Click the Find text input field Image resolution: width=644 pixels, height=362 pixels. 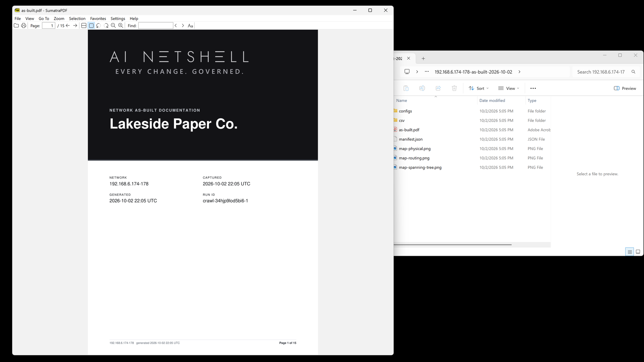(156, 25)
